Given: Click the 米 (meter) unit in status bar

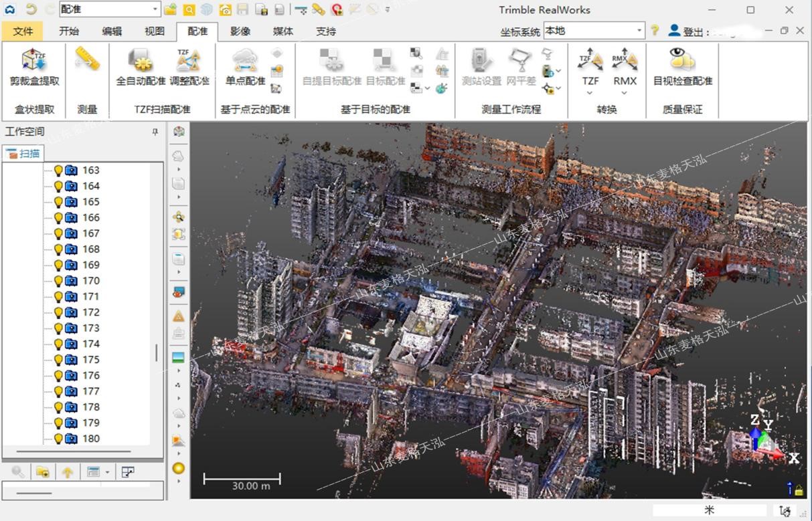Looking at the screenshot, I should click(709, 510).
